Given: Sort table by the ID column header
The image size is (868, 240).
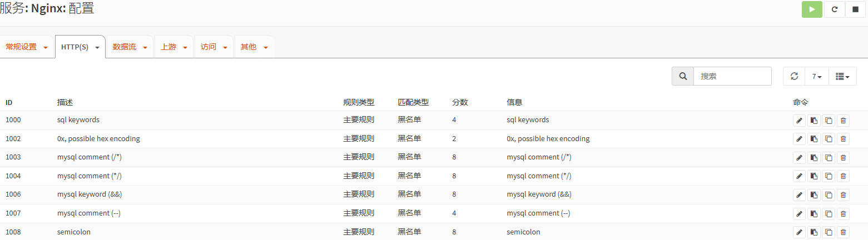Looking at the screenshot, I should pyautogui.click(x=9, y=102).
